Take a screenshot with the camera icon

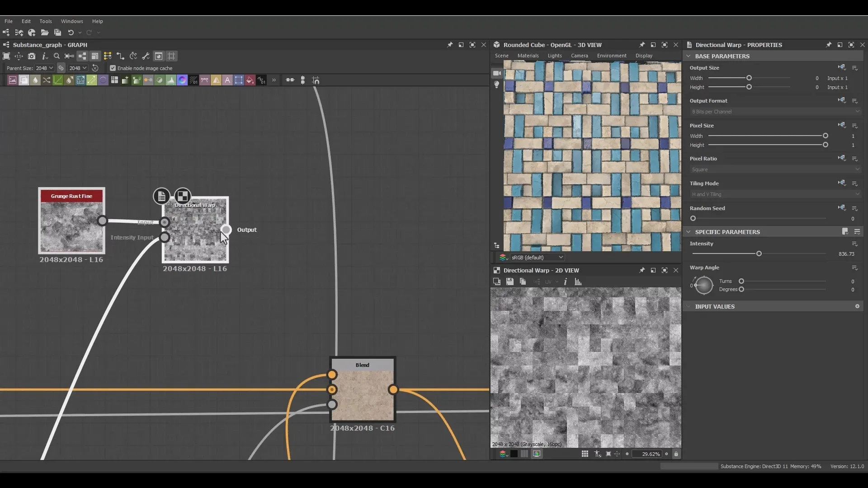pos(32,56)
